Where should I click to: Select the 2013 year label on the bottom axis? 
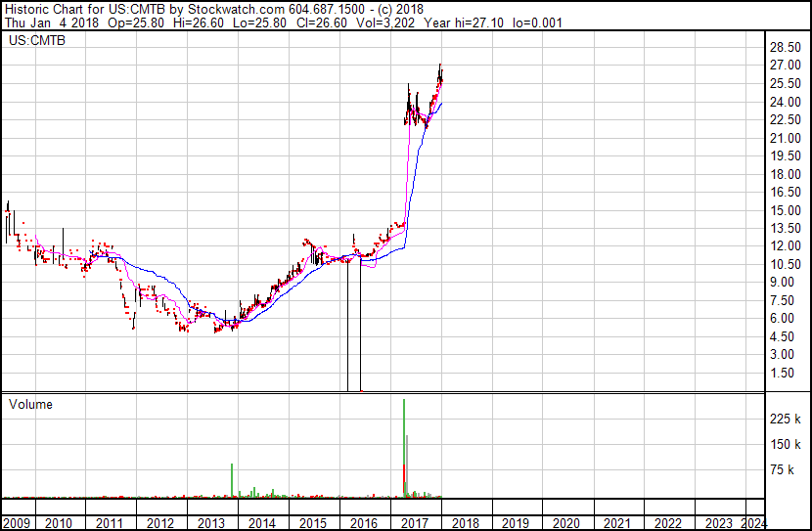(x=210, y=523)
